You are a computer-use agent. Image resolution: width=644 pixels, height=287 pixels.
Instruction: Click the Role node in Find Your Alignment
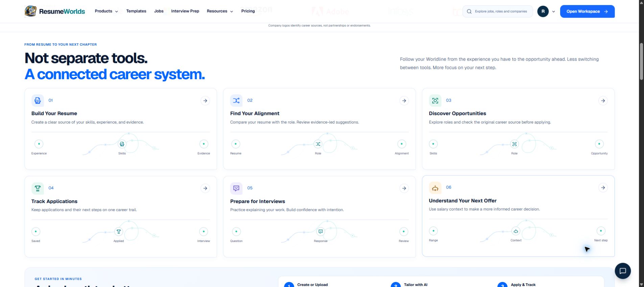coord(318,144)
